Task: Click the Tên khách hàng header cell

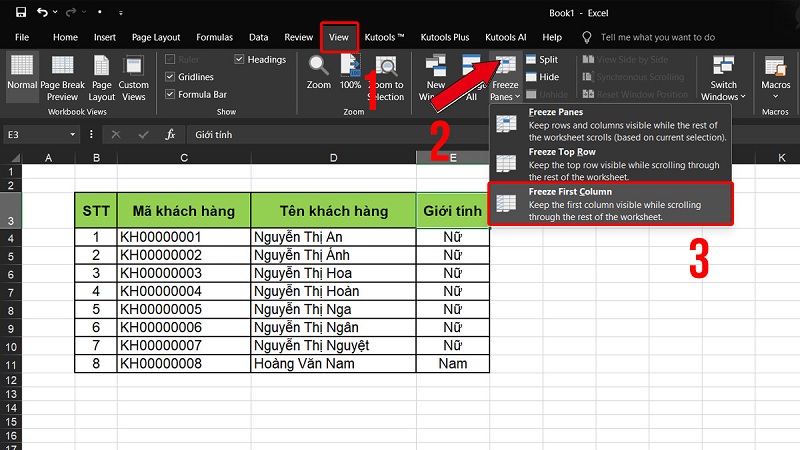Action: [x=333, y=211]
